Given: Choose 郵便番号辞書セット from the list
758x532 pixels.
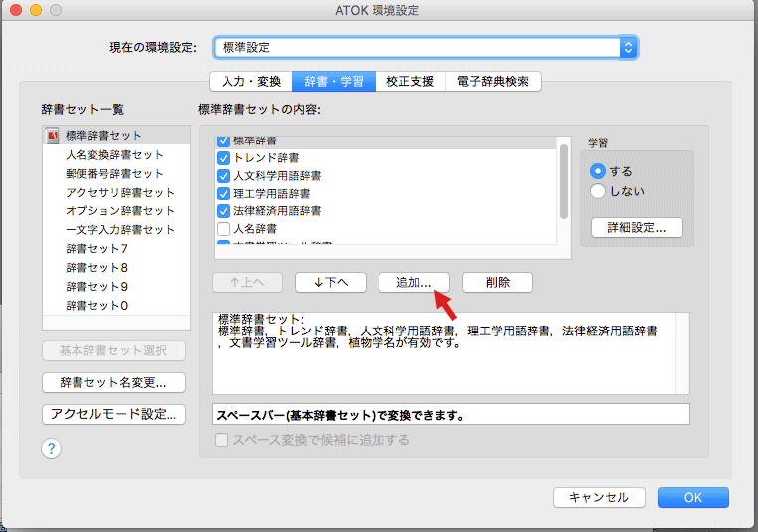Looking at the screenshot, I should click(116, 174).
